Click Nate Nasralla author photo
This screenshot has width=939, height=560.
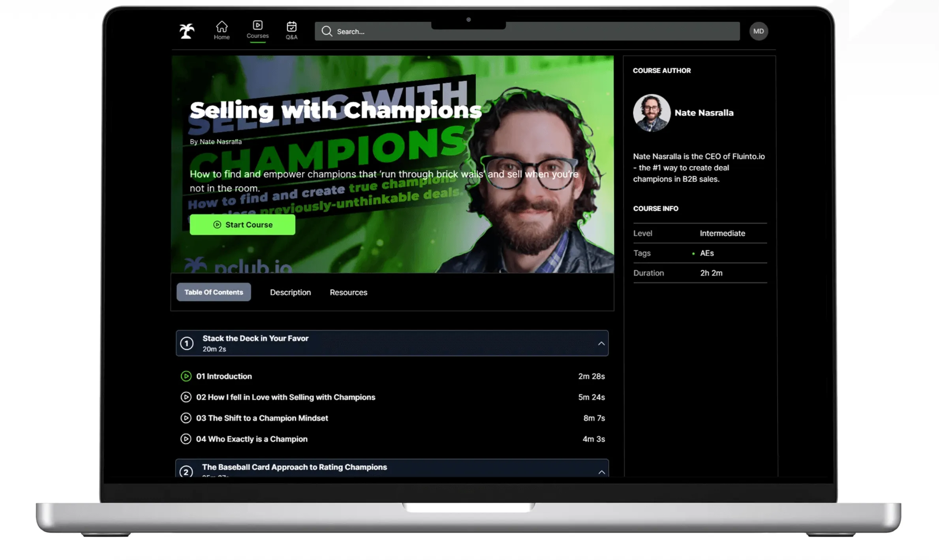(x=652, y=113)
